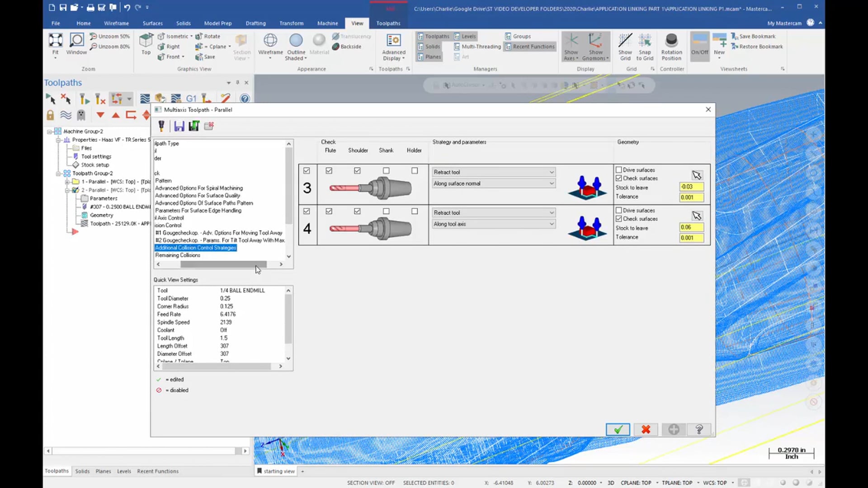Enable Check surfaces for tool 4
868x488 pixels.
coord(618,219)
